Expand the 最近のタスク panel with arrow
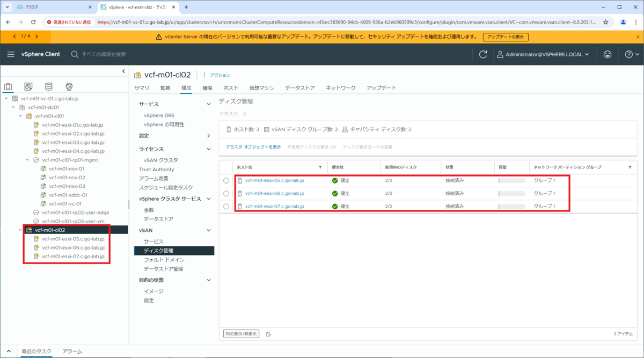The height and width of the screenshot is (358, 644). coord(9,351)
